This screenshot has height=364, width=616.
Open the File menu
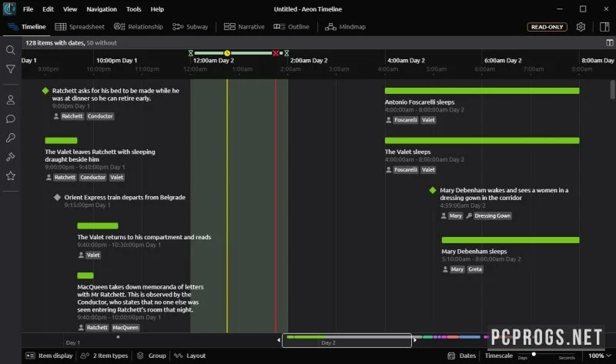[x=28, y=9]
